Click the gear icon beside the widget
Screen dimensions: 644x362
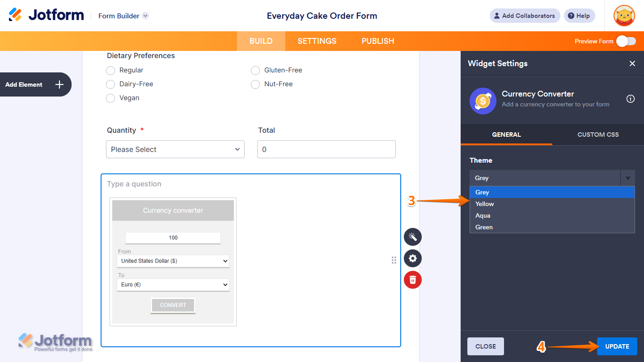coord(412,258)
